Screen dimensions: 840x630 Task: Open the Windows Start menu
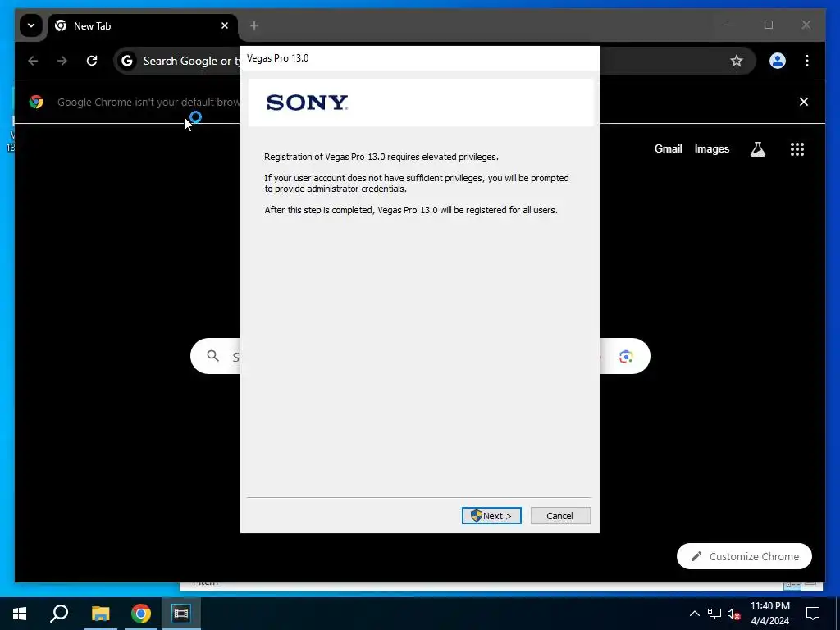click(x=20, y=613)
